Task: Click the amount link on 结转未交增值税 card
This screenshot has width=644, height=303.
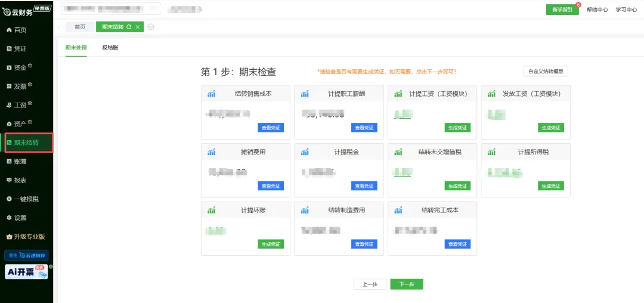Action: pyautogui.click(x=403, y=173)
